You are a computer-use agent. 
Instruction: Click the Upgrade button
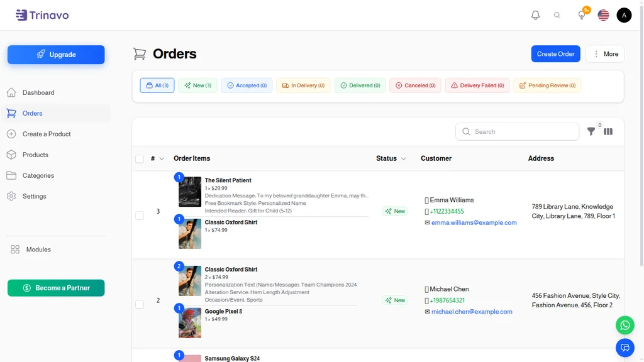pyautogui.click(x=56, y=55)
